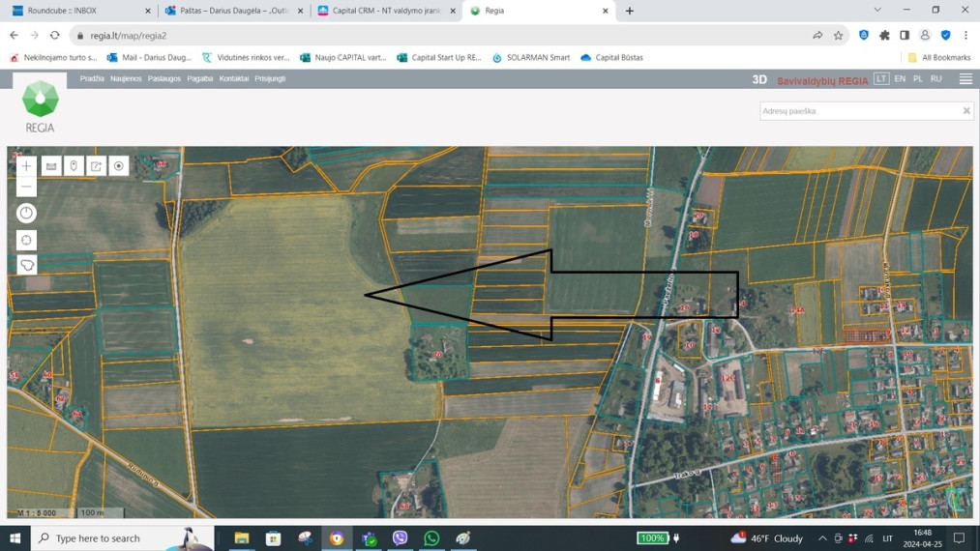The width and height of the screenshot is (980, 551).
Task: Open the Pagalba menu item
Action: (200, 78)
